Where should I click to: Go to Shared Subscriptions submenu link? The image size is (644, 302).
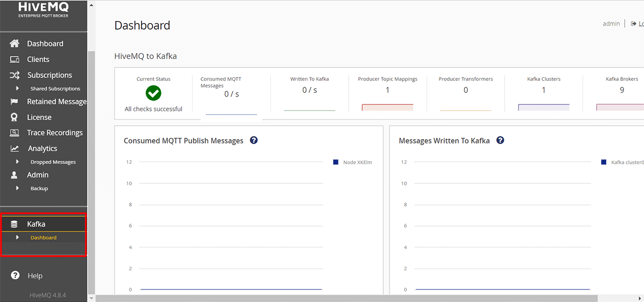pos(55,88)
